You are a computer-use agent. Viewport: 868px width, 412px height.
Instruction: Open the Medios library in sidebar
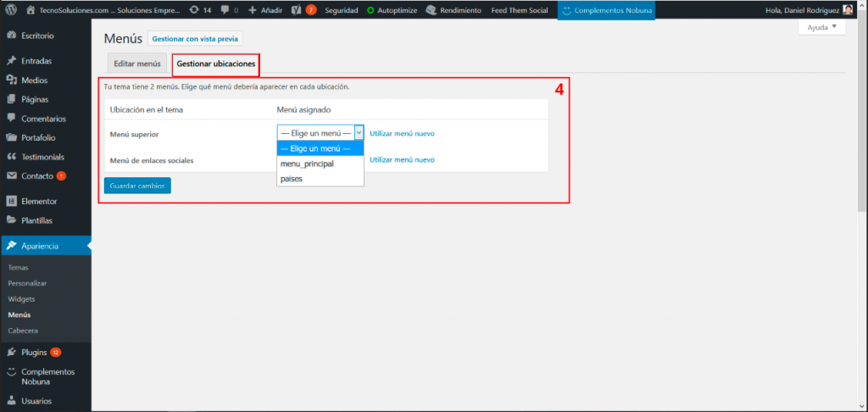pyautogui.click(x=34, y=81)
